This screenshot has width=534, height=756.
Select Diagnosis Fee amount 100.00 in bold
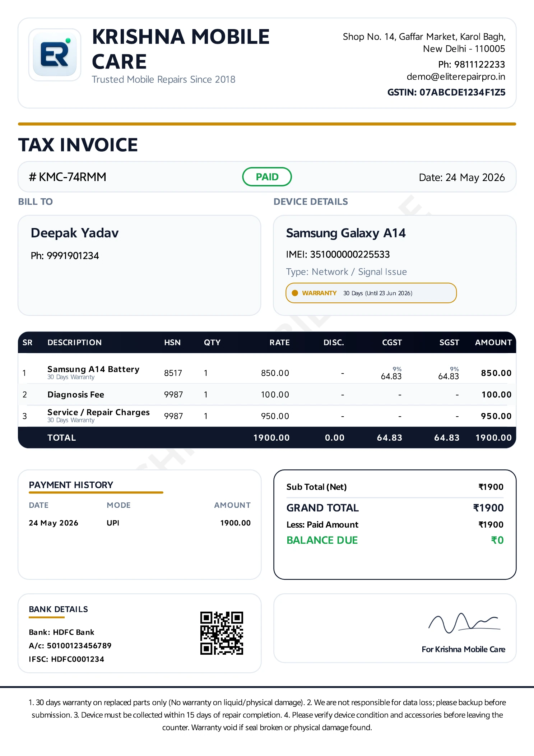point(496,395)
